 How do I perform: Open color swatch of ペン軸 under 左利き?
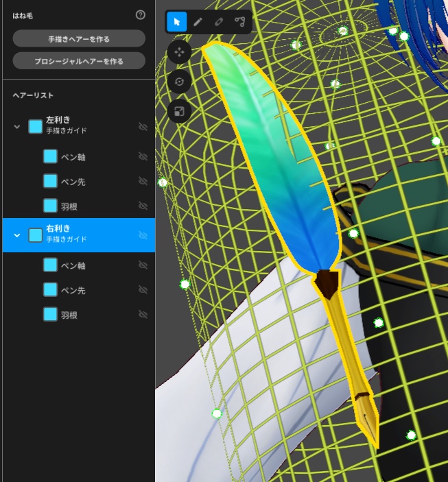click(50, 156)
